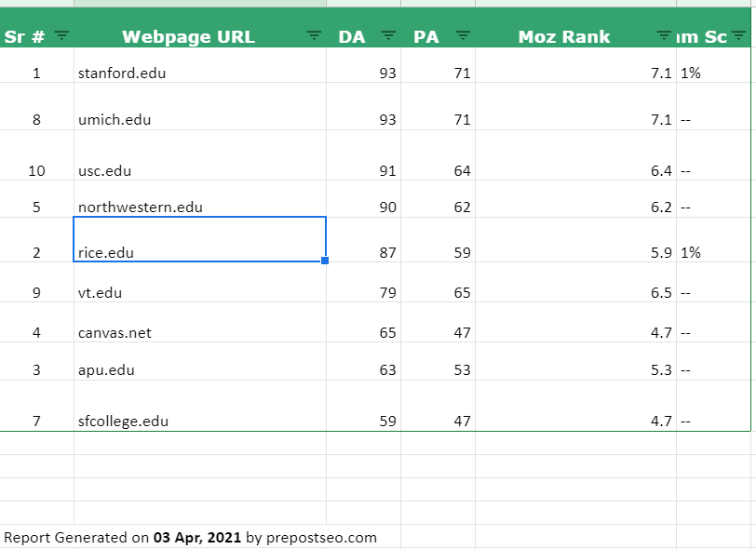This screenshot has width=756, height=549.
Task: Grab the blue fill handle on rice.edu cell
Action: coord(325,261)
